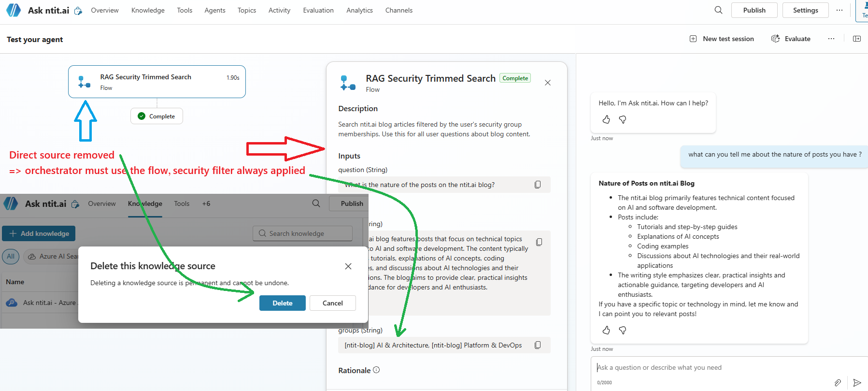Thumbs down the greeting message
Screen dimensions: 868x391
pyautogui.click(x=623, y=119)
